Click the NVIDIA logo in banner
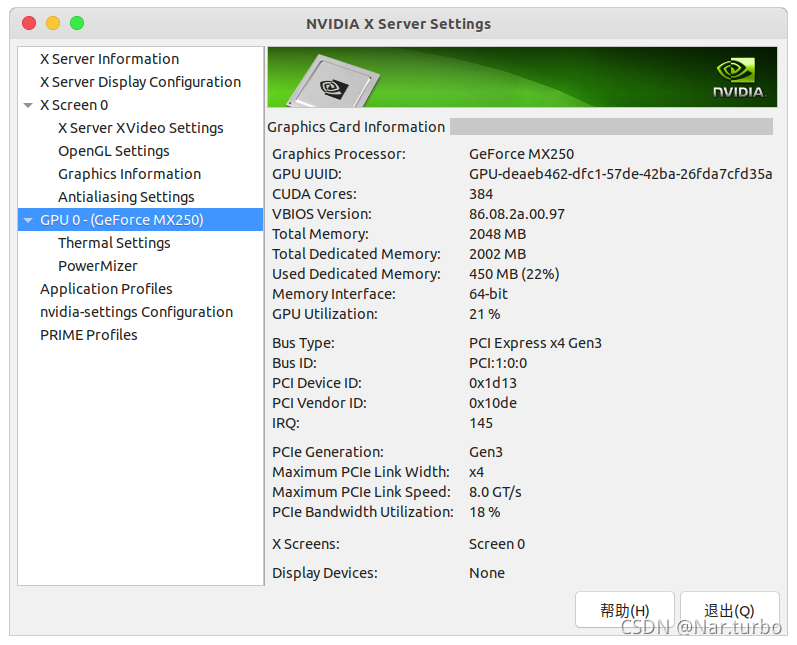Viewport: 797px width, 645px height. click(739, 78)
